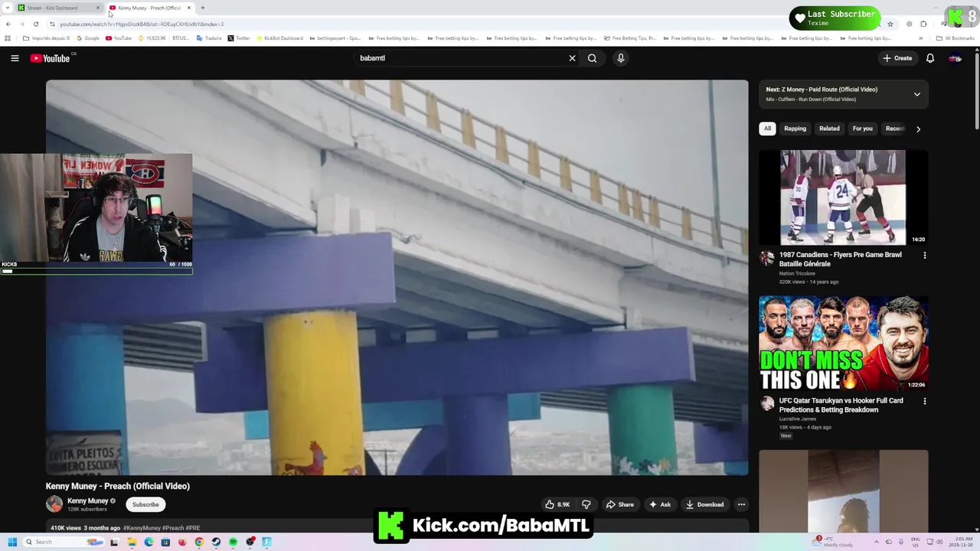Reload the page in Chrome

click(x=35, y=24)
